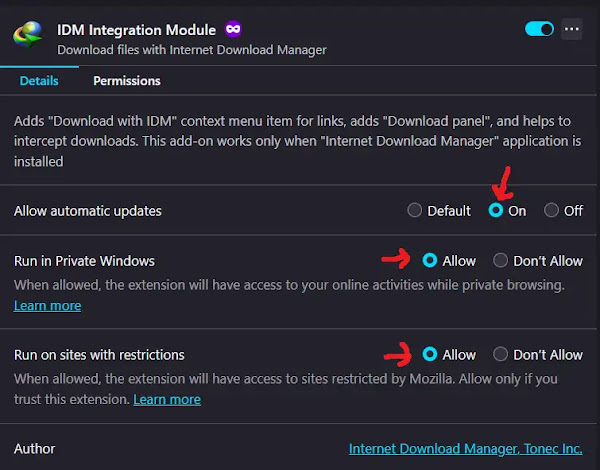Click the 'Run on sites with restrictions' label

click(99, 355)
